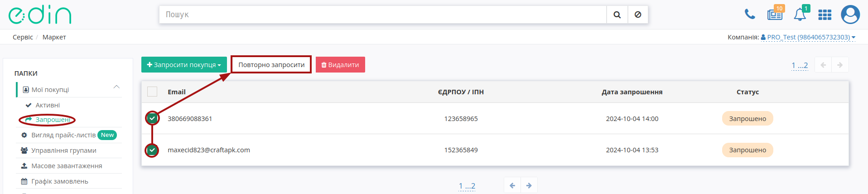
Task: Click the New badge on price-list view
Action: point(107,135)
